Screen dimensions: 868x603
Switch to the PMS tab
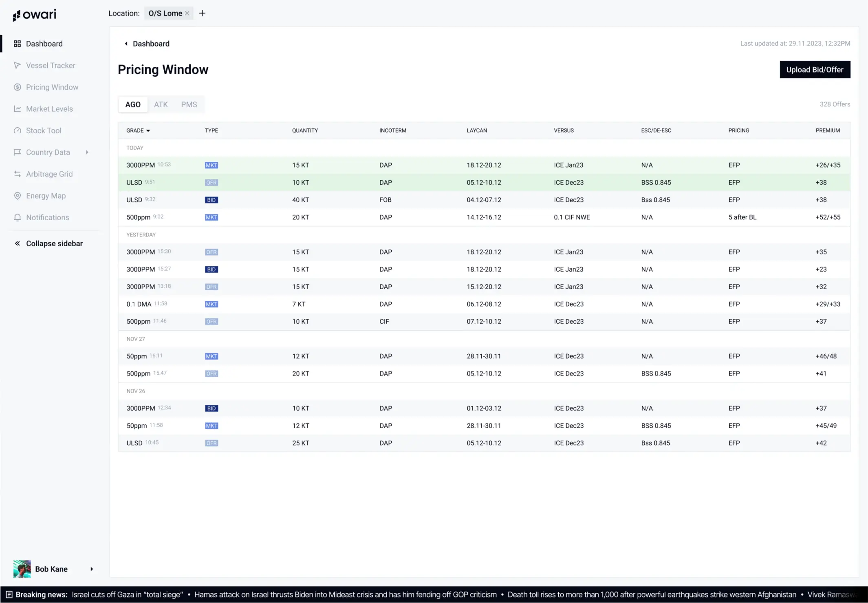pyautogui.click(x=189, y=104)
